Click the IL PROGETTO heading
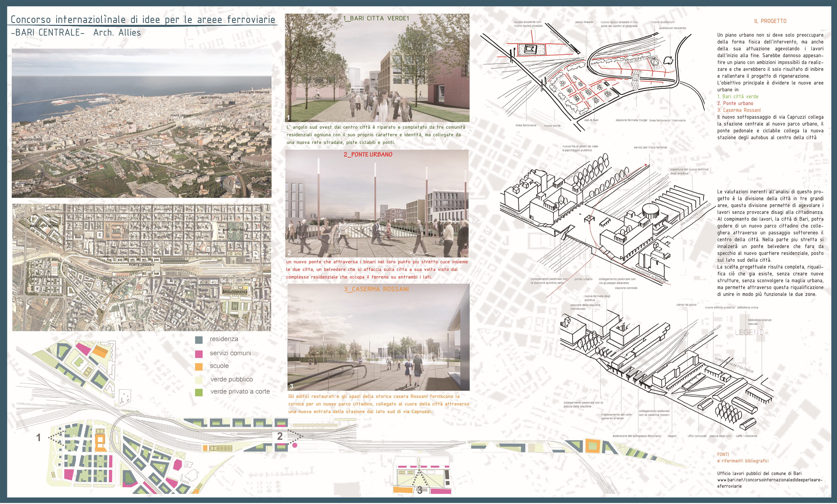 [770, 21]
